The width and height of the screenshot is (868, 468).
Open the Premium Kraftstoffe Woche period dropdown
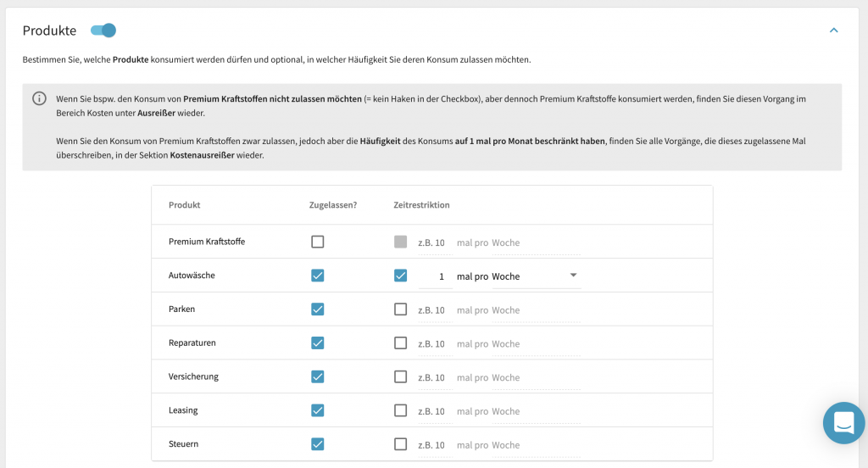tap(536, 242)
